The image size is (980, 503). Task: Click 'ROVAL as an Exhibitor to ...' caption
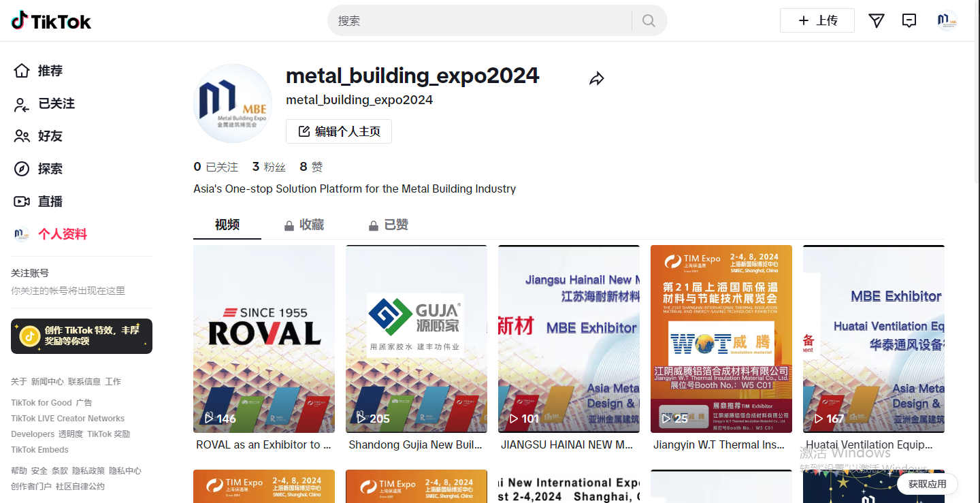point(263,444)
